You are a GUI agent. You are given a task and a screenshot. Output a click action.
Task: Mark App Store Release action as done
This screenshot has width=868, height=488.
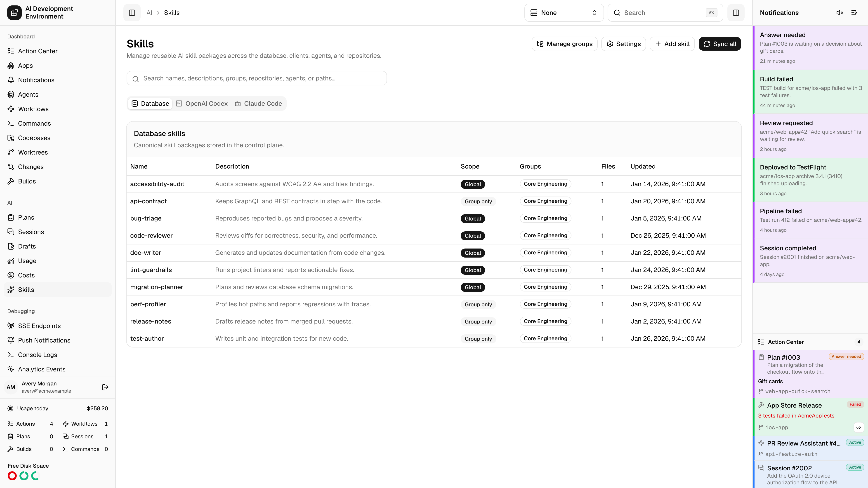click(x=859, y=427)
